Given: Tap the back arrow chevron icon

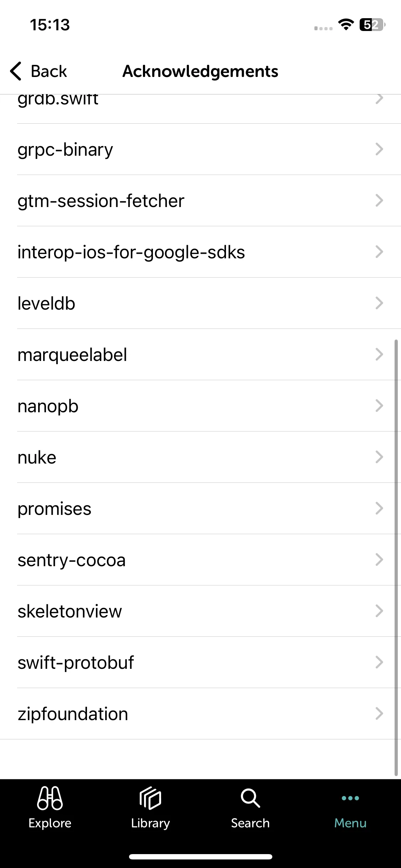Looking at the screenshot, I should pos(16,71).
